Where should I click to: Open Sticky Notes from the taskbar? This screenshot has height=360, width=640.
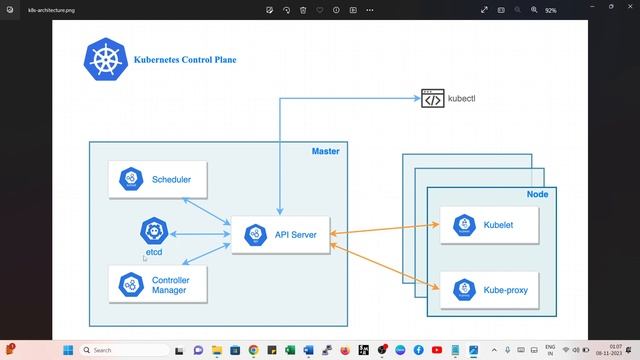272,350
